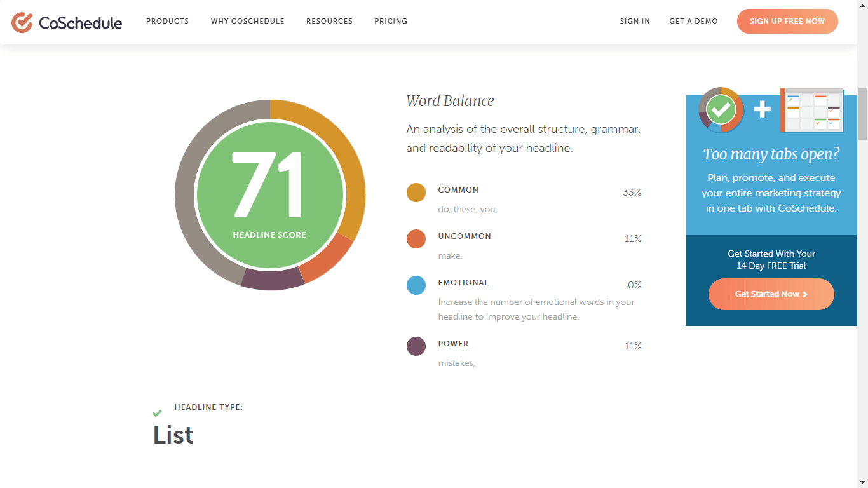Select the blue Emotional color dot
Screen dimensions: 868x488
pyautogui.click(x=416, y=285)
